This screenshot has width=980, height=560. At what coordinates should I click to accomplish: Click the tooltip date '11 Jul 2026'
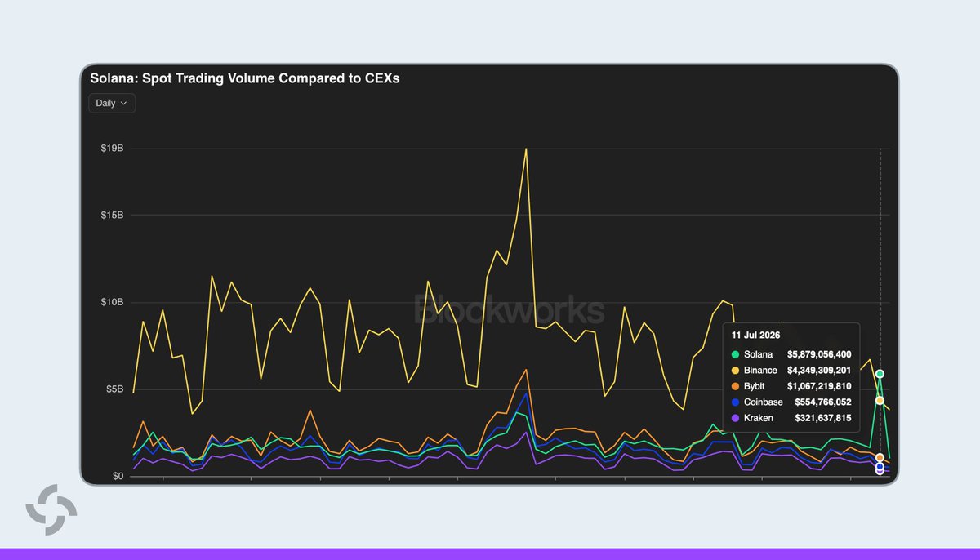click(756, 336)
